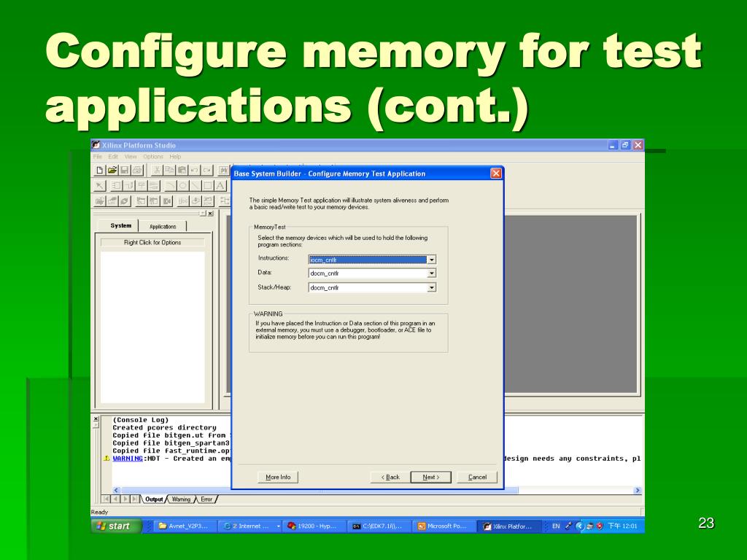Click the blue WARNING link in console
The width and height of the screenshot is (747, 560).
pyautogui.click(x=128, y=459)
